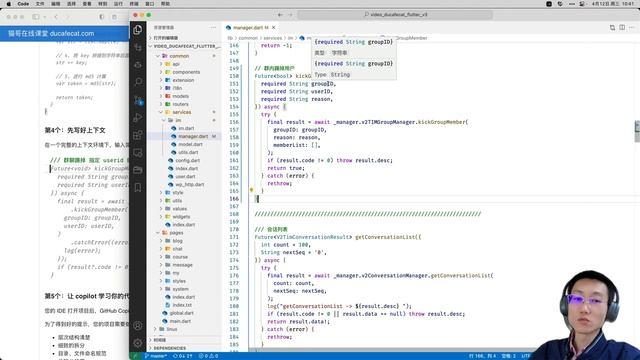Click line number 170 in gutter
The image size is (640, 360).
coord(234,229)
